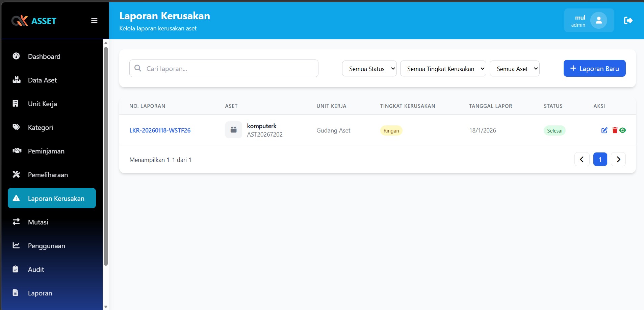Image resolution: width=644 pixels, height=310 pixels.
Task: Go to Pemeliharaan menu item
Action: point(48,175)
